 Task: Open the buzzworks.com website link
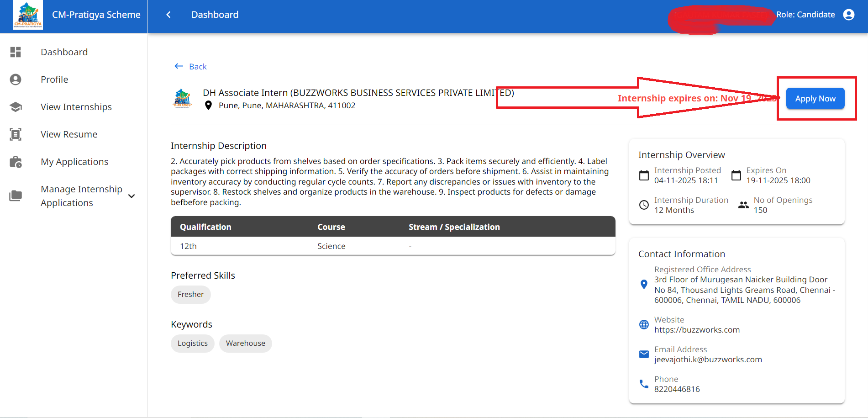tap(697, 330)
